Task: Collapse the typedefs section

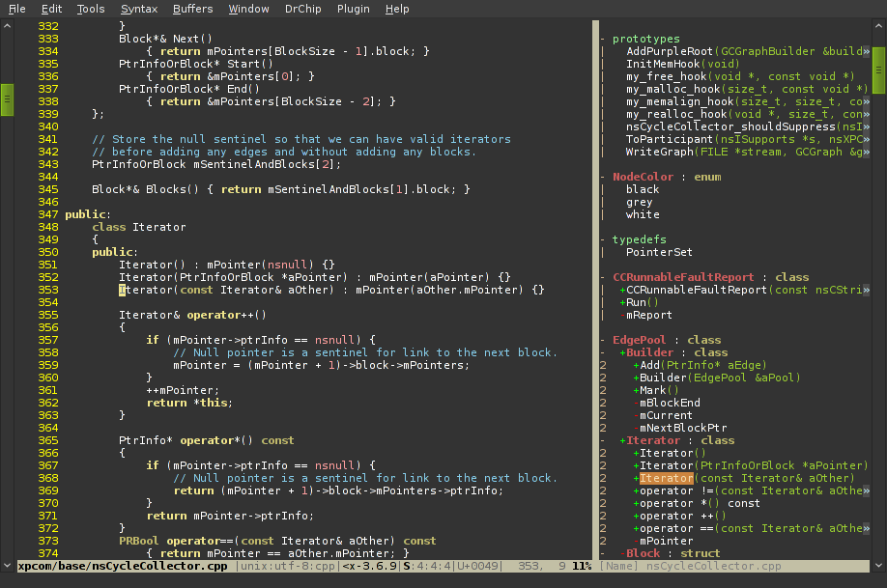Action: pyautogui.click(x=603, y=239)
